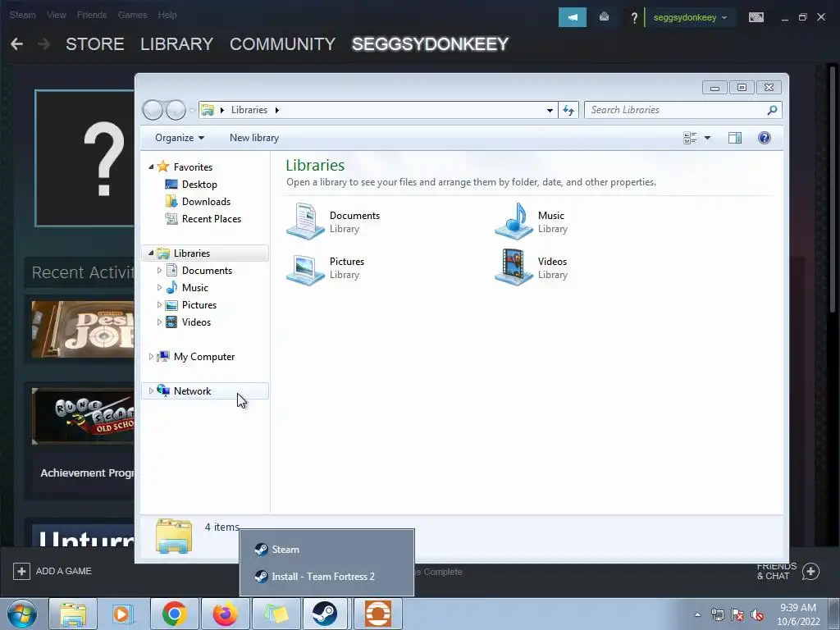Expand Videos in navigation tree
The image size is (840, 630).
pos(159,322)
